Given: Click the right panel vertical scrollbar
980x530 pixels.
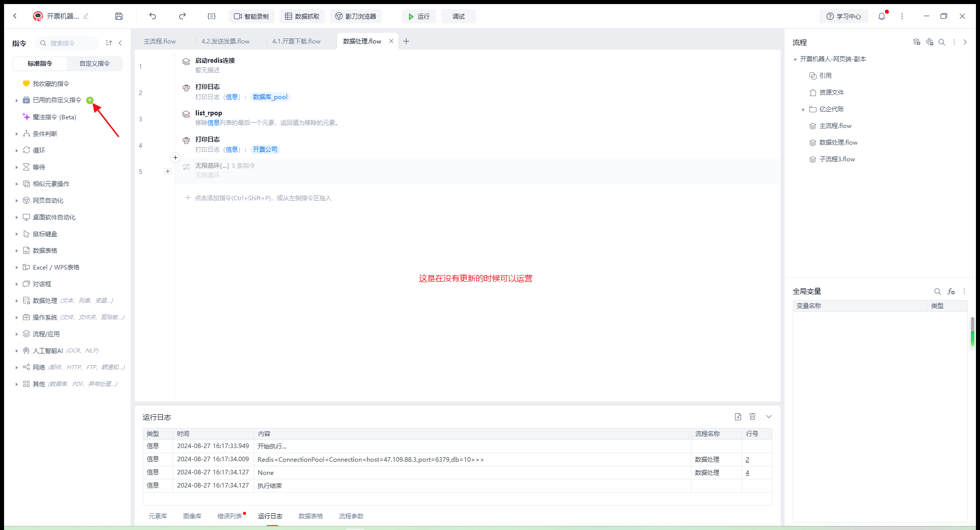Looking at the screenshot, I should pos(972,332).
